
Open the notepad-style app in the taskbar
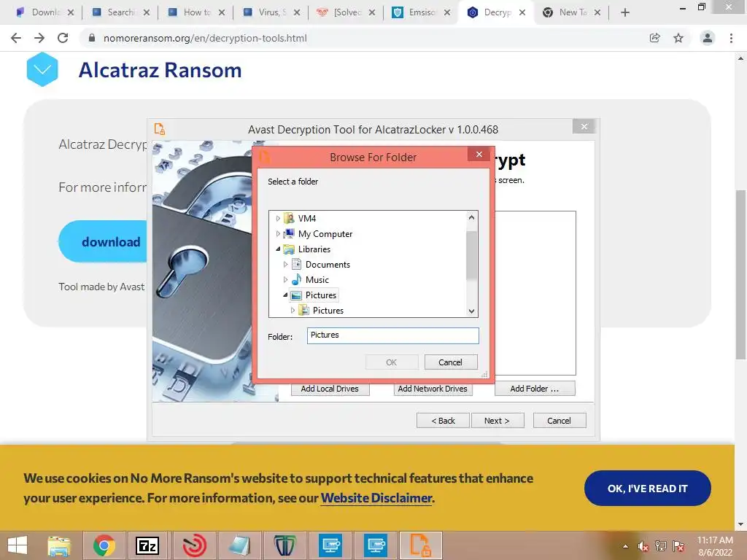click(239, 545)
